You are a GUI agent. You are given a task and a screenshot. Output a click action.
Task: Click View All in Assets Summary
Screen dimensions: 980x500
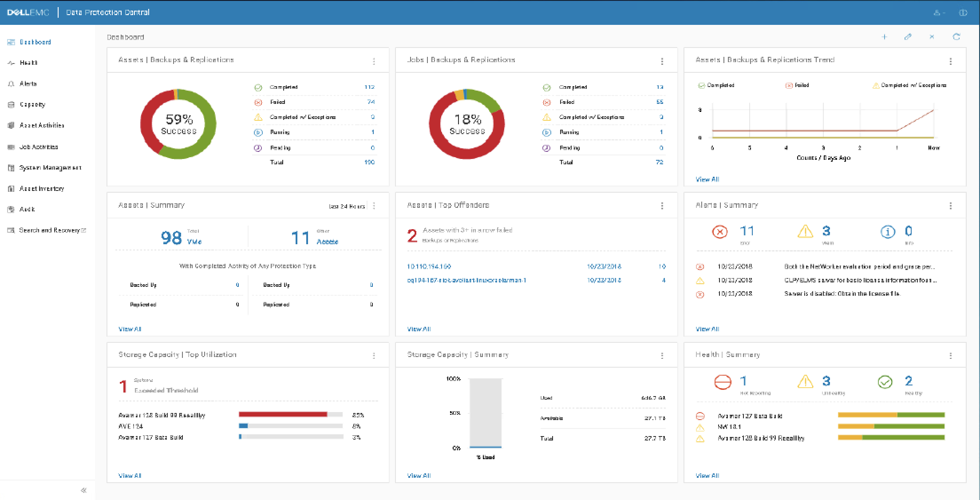130,329
